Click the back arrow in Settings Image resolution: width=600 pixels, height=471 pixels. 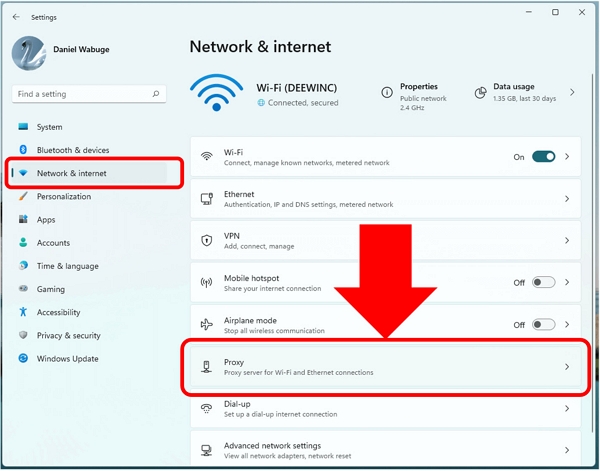click(x=16, y=17)
